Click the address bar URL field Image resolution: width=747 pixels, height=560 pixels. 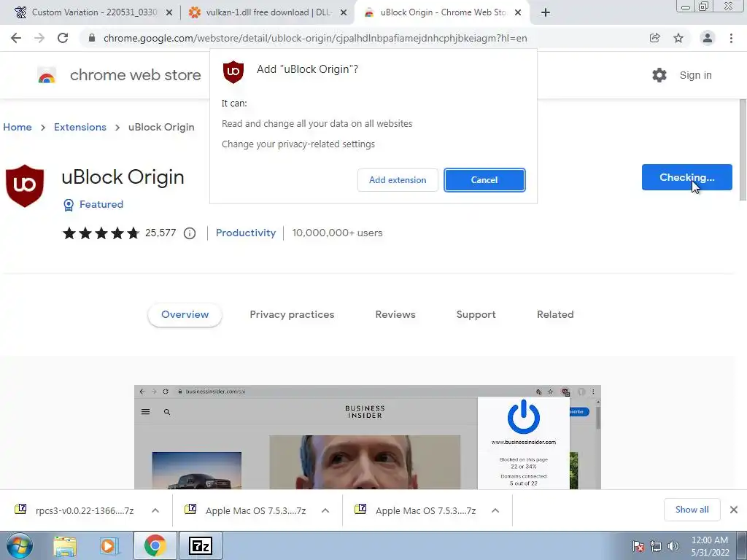click(x=314, y=38)
